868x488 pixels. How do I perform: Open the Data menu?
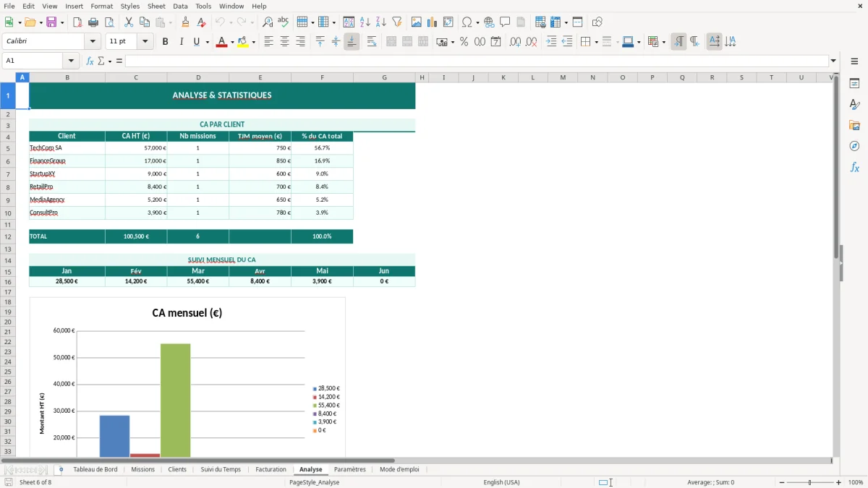180,6
